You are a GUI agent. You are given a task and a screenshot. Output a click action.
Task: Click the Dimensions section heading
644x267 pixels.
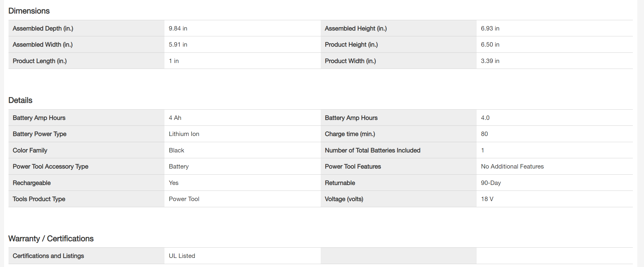(x=29, y=11)
